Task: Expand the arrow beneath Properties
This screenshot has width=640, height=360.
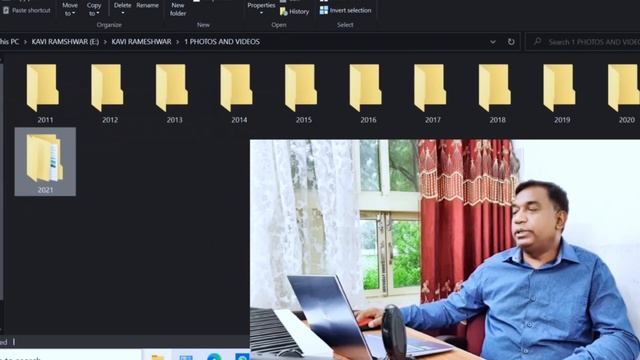Action: (261, 13)
